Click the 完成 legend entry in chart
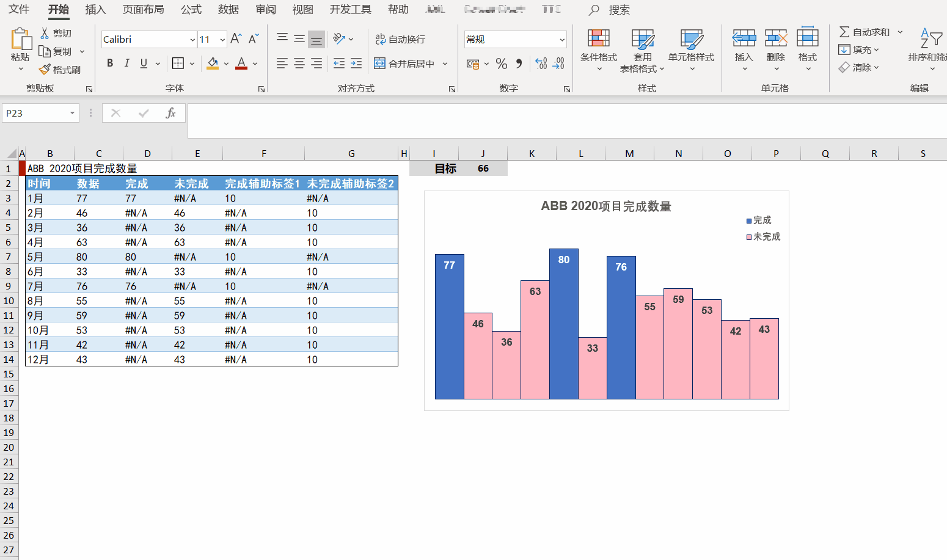947x560 pixels. coord(759,220)
